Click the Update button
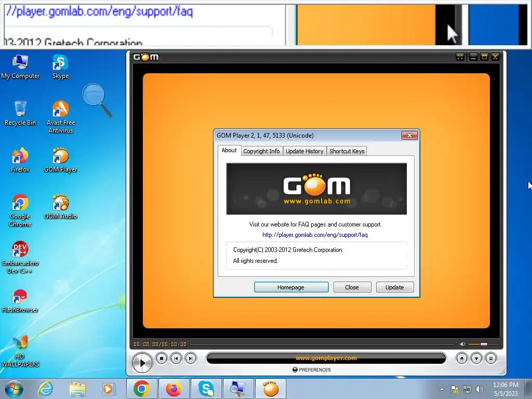Viewport: 532px width, 399px height. [x=395, y=287]
